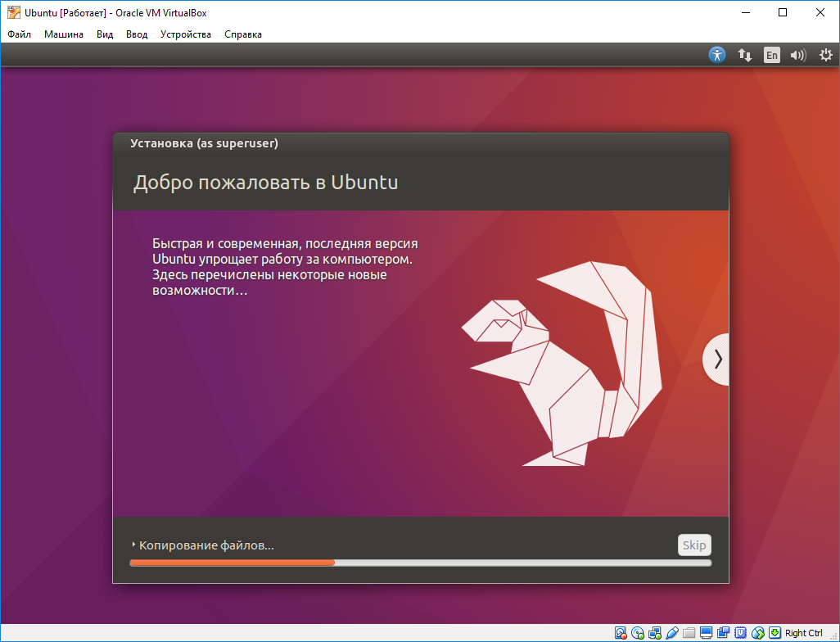Open the accessibility menu in Ubuntu panel
Viewport: 840px width, 642px height.
717,55
